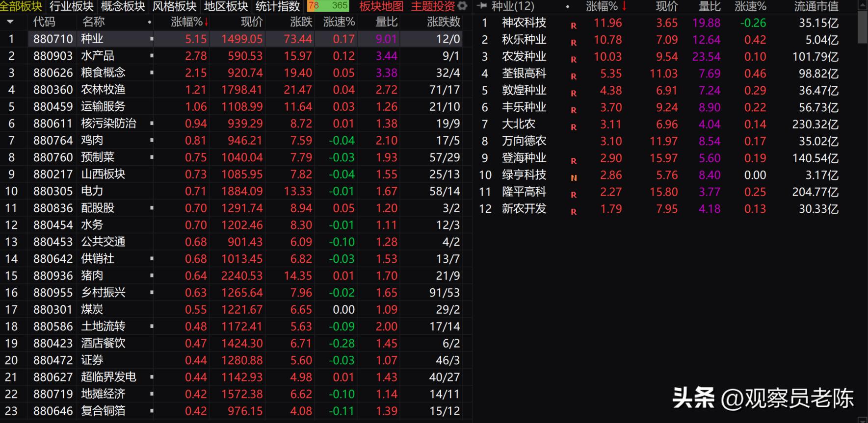The height and width of the screenshot is (423, 868).
Task: Click the scrollbar up arrow at right edge
Action: (x=863, y=4)
